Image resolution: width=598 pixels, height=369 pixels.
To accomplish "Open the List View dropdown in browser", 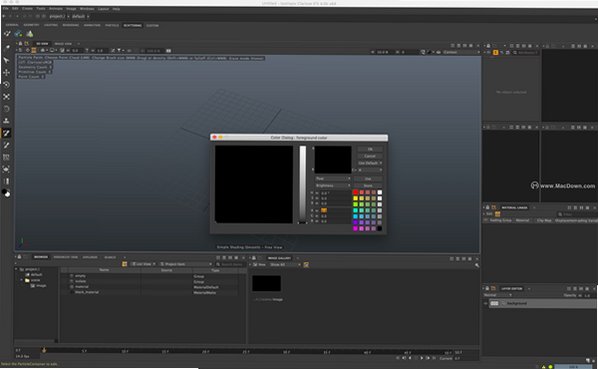I will click(x=143, y=264).
